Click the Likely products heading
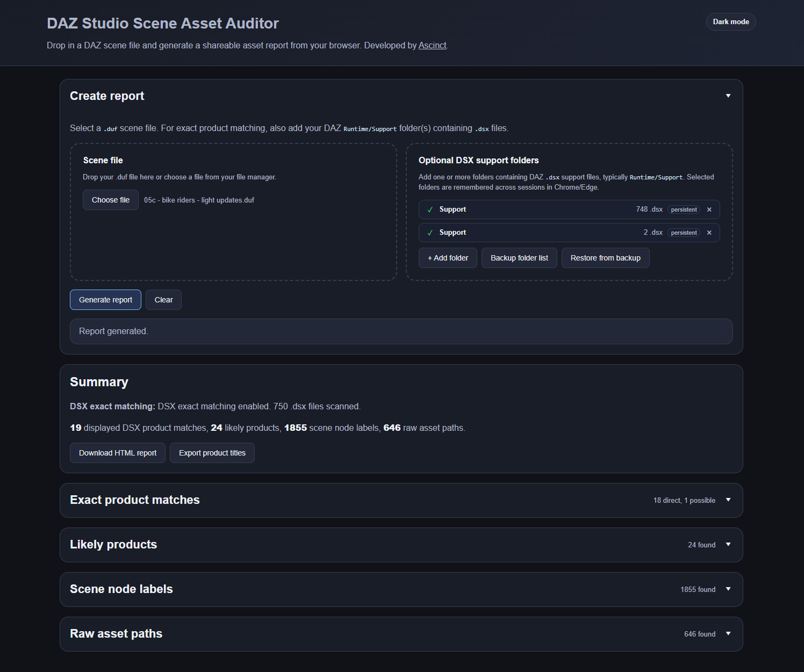The width and height of the screenshot is (804, 672). click(x=113, y=545)
